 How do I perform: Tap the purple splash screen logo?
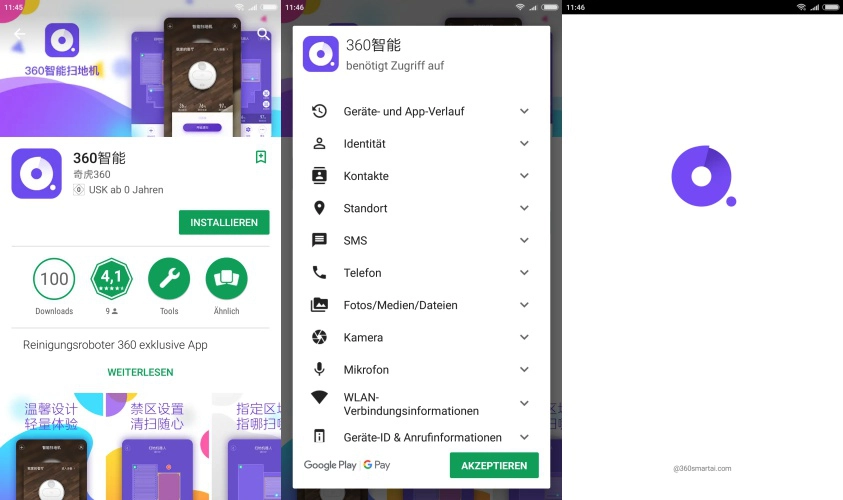(x=703, y=176)
